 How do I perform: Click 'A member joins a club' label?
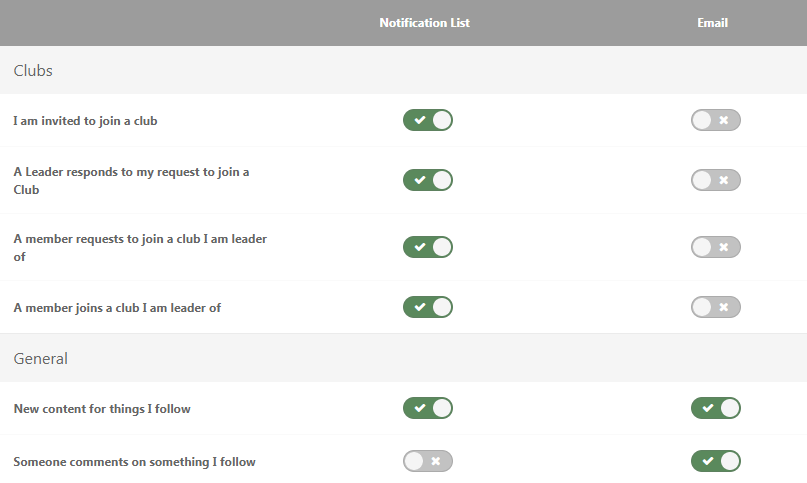117,308
